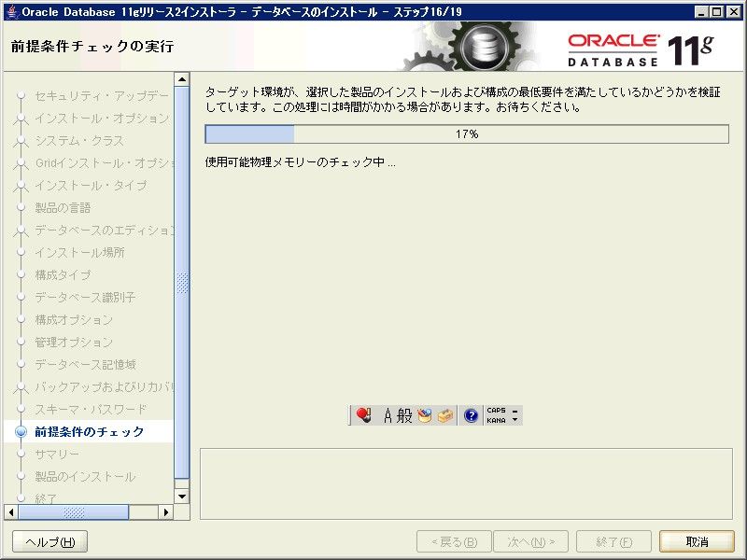Select the 前提条件のチェック step in sidebar
This screenshot has height=560, width=747.
[x=90, y=432]
